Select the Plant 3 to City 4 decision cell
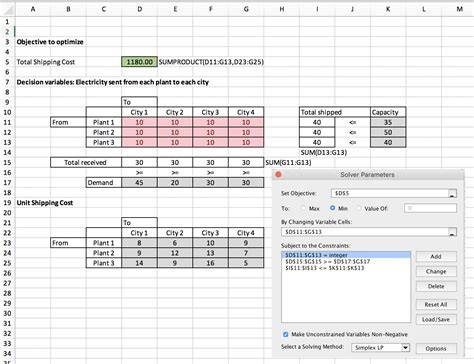 pyautogui.click(x=246, y=142)
